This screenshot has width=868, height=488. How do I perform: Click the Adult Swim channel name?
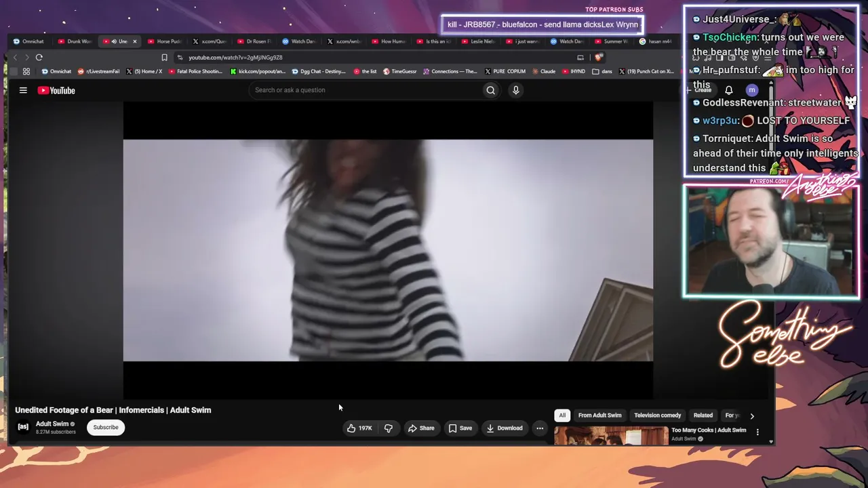coord(52,424)
